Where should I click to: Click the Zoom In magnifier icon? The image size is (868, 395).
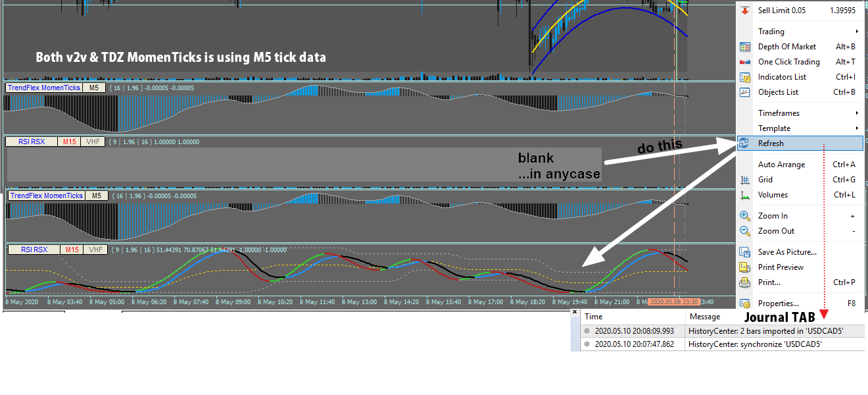pos(745,216)
